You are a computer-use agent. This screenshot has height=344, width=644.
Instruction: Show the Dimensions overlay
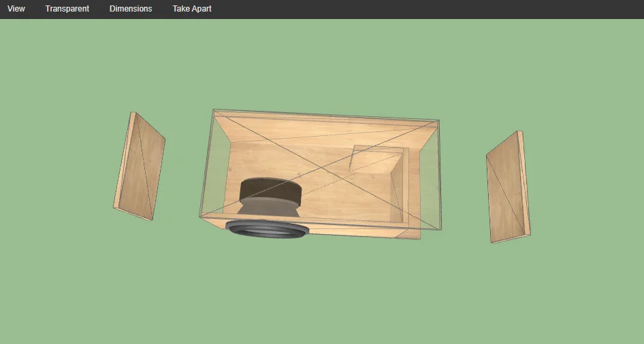(x=131, y=9)
